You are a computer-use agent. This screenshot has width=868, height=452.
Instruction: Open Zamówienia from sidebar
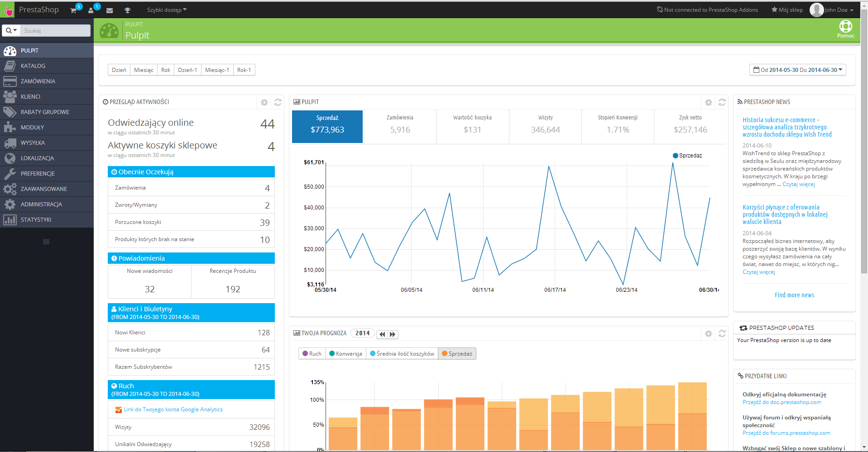click(x=47, y=81)
